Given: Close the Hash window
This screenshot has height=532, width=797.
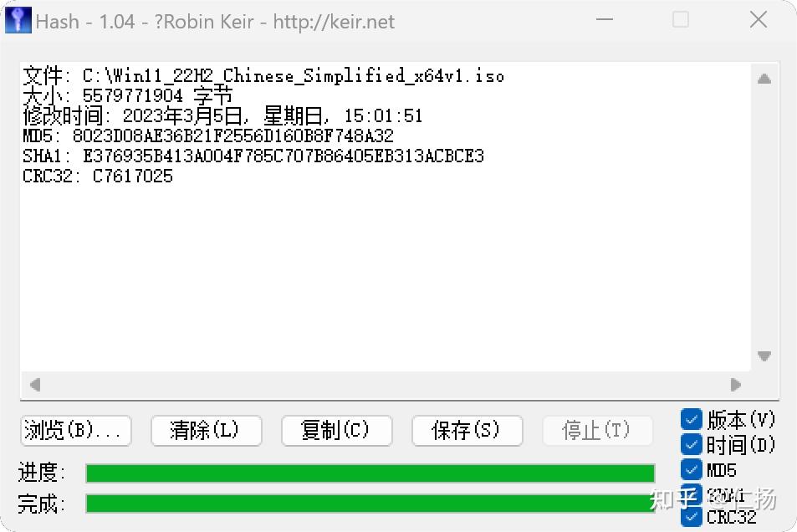Looking at the screenshot, I should (x=759, y=20).
